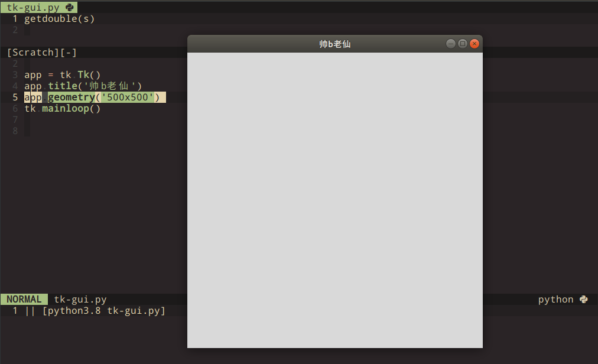Minimize the 帅b老仙 Tk window
Image resolution: width=598 pixels, height=364 pixels.
(451, 44)
